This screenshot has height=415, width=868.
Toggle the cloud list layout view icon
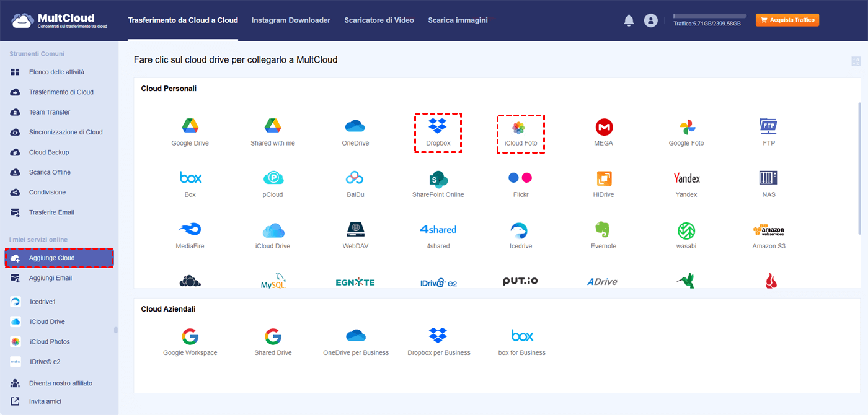(856, 61)
